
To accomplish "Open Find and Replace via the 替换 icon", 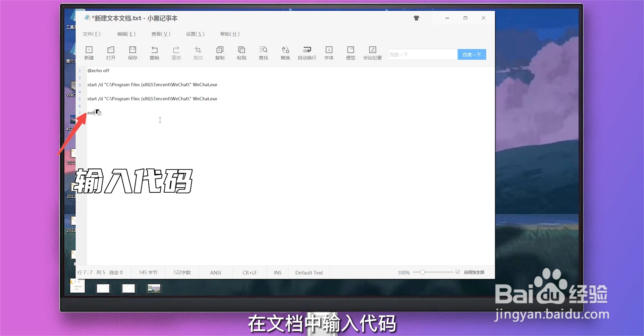I will click(x=285, y=53).
